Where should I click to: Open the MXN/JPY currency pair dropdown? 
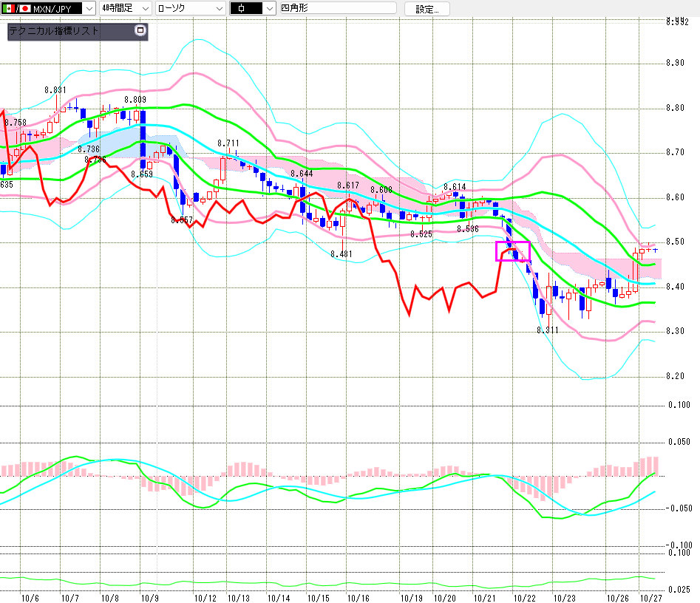[48, 8]
